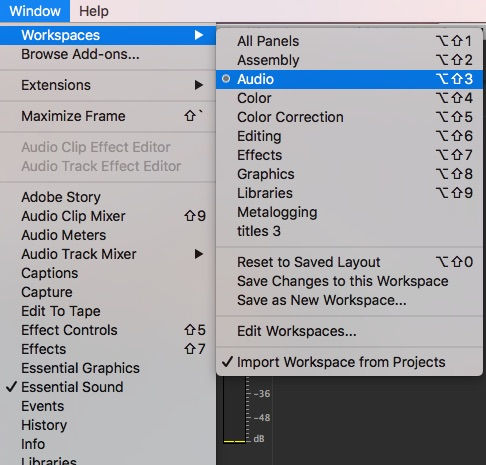
Task: Expand the Extensions submenu arrow
Action: click(x=199, y=85)
